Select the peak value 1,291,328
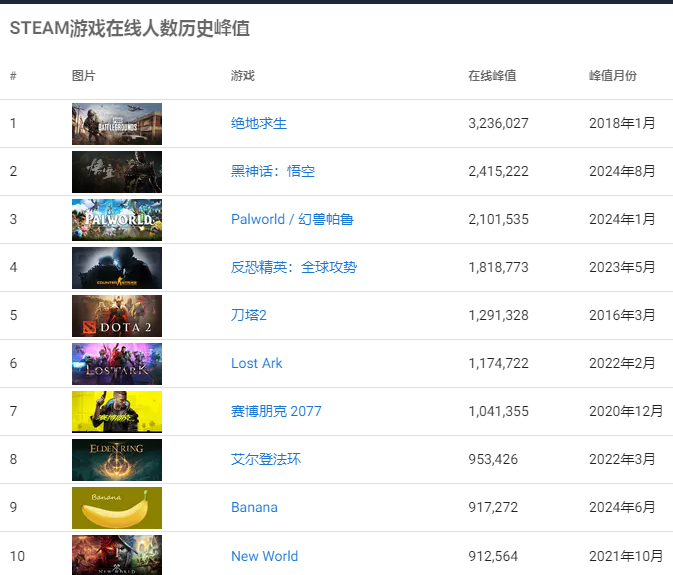The width and height of the screenshot is (673, 575). pyautogui.click(x=498, y=315)
